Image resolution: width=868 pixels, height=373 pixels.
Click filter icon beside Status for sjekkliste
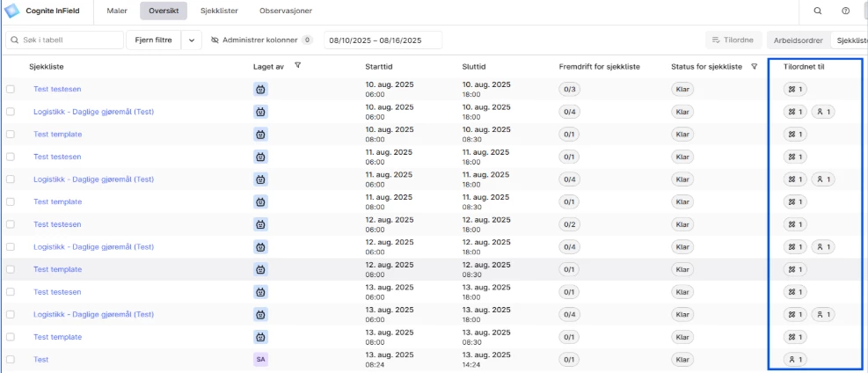(754, 66)
